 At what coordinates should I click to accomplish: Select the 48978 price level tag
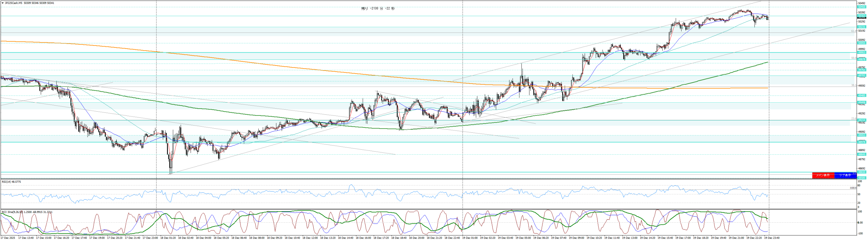tap(861, 142)
